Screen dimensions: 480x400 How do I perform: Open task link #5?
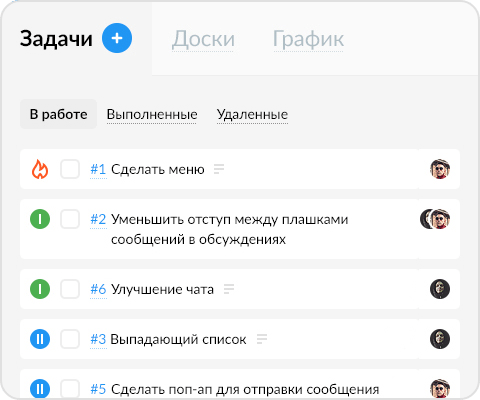[x=98, y=389]
